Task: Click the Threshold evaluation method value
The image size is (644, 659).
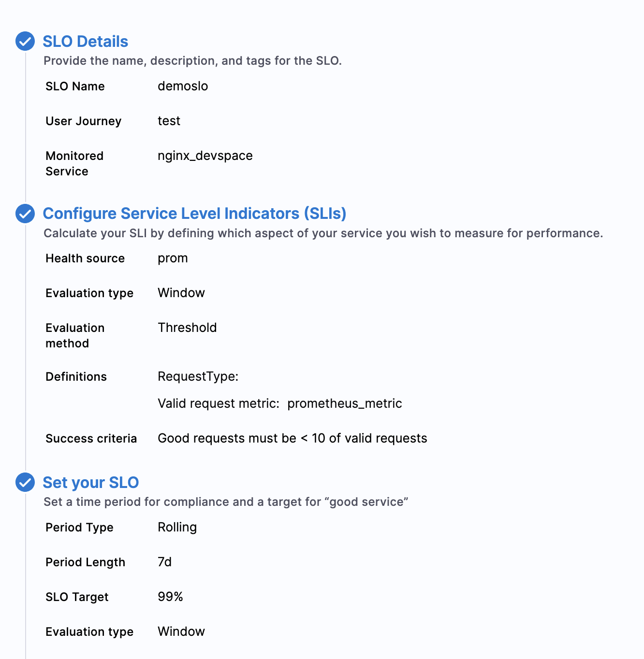Action: click(187, 328)
